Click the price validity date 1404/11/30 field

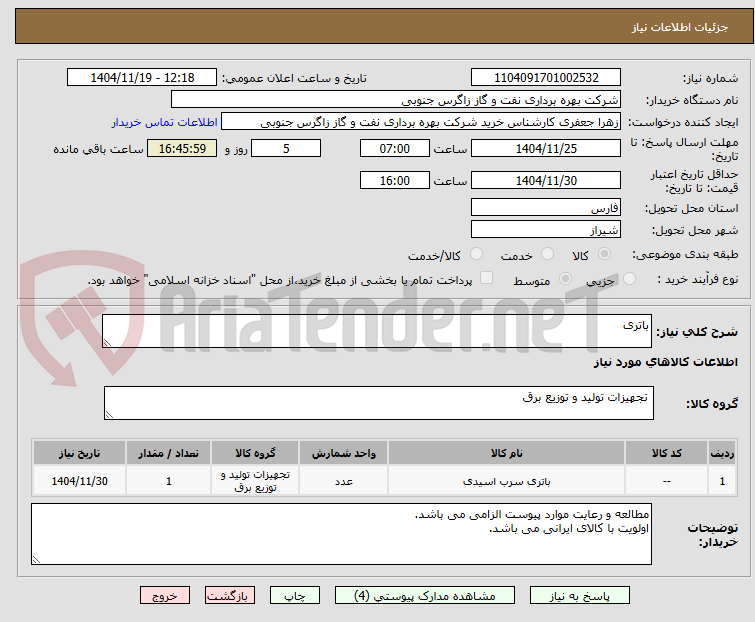(x=546, y=180)
